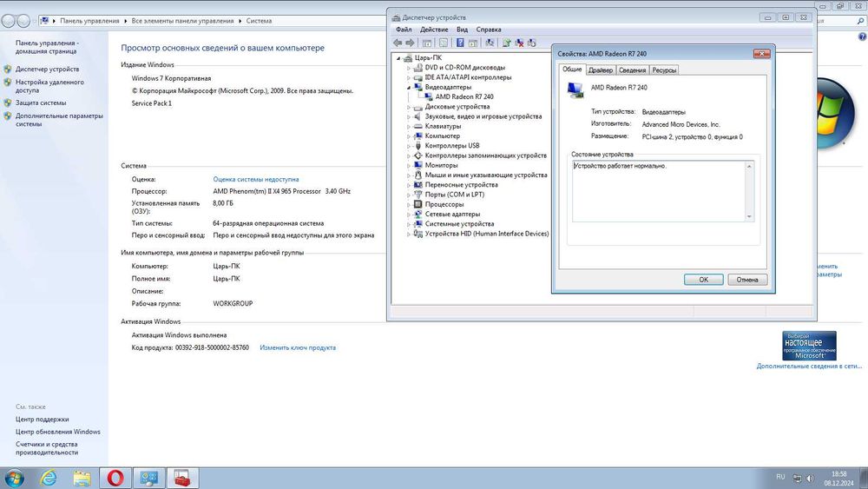The image size is (868, 489).
Task: Click the Отмена button
Action: (747, 280)
